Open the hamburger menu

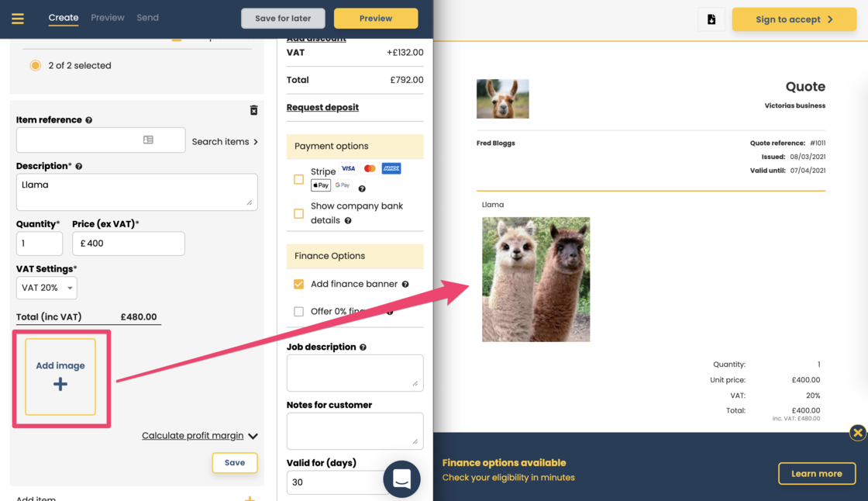[17, 19]
